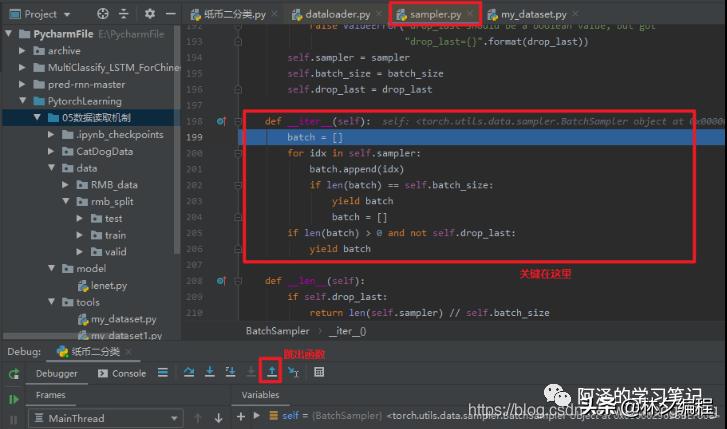Open the my_dataset.py editor tab
Image resolution: width=727 pixels, height=429 pixels.
[x=532, y=14]
